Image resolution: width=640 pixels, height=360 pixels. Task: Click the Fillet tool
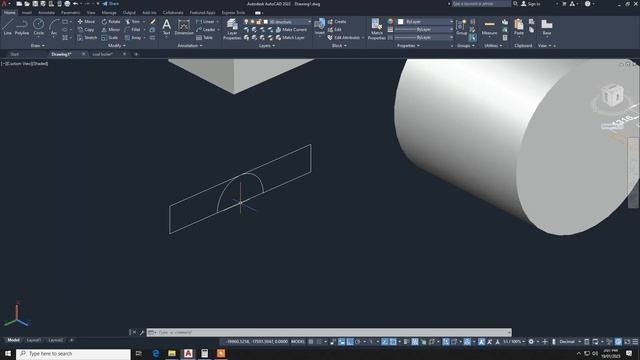coord(132,29)
